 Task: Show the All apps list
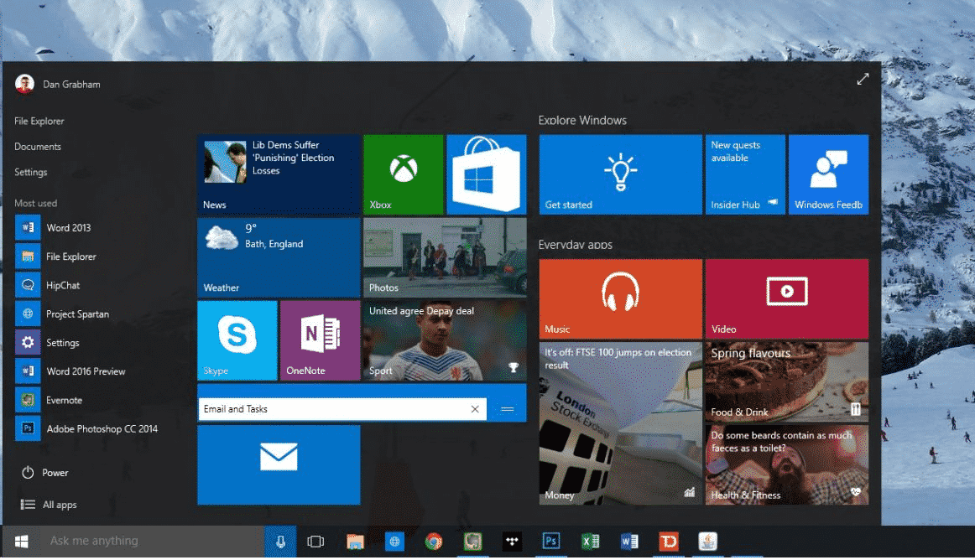point(49,505)
